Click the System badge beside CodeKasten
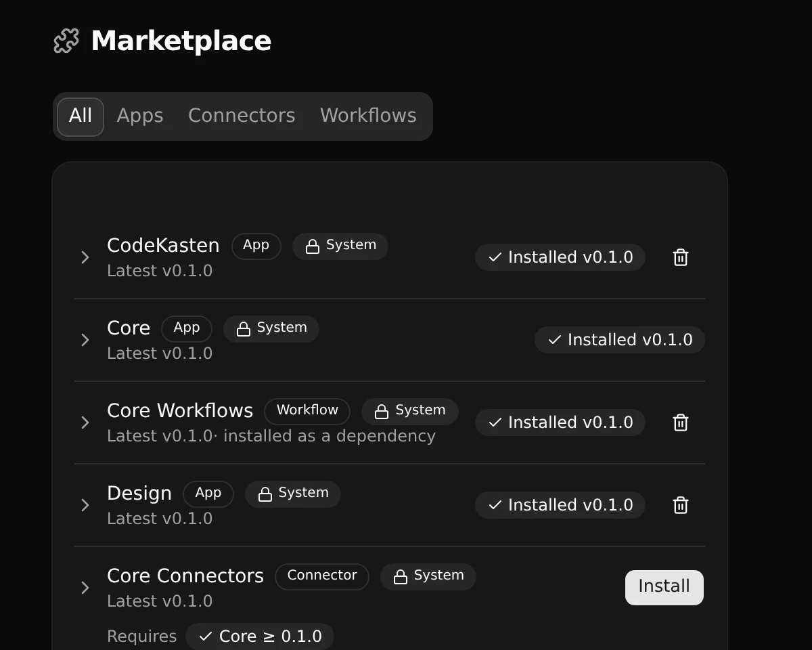Image resolution: width=812 pixels, height=650 pixels. pyautogui.click(x=340, y=246)
